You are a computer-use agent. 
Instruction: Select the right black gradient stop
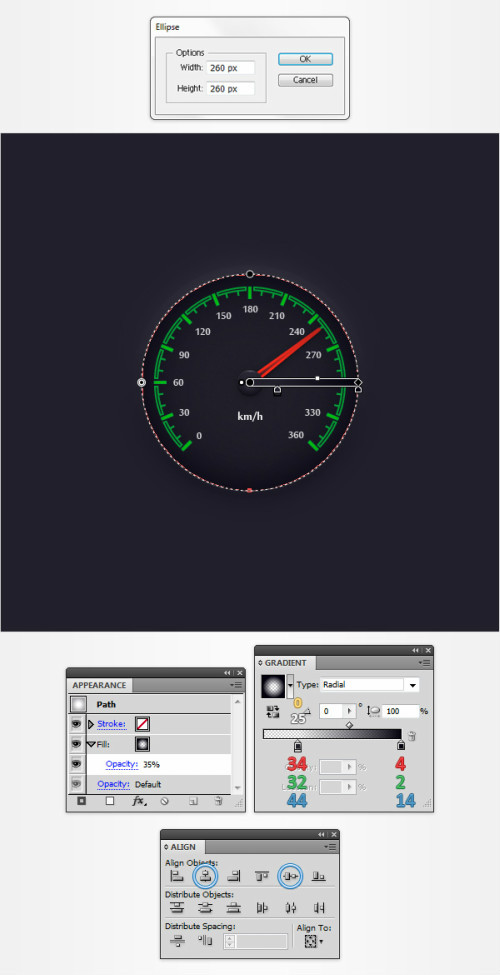401,745
